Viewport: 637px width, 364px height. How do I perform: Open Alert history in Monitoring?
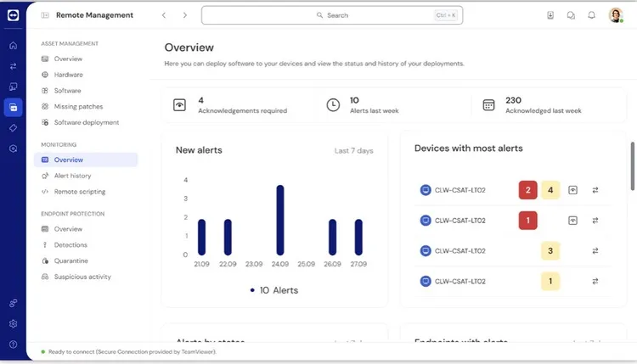72,176
